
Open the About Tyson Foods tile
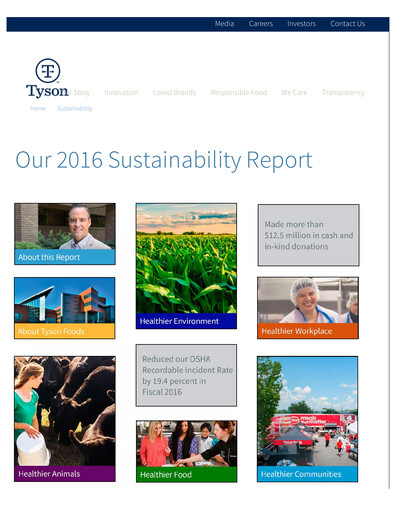[x=65, y=308]
